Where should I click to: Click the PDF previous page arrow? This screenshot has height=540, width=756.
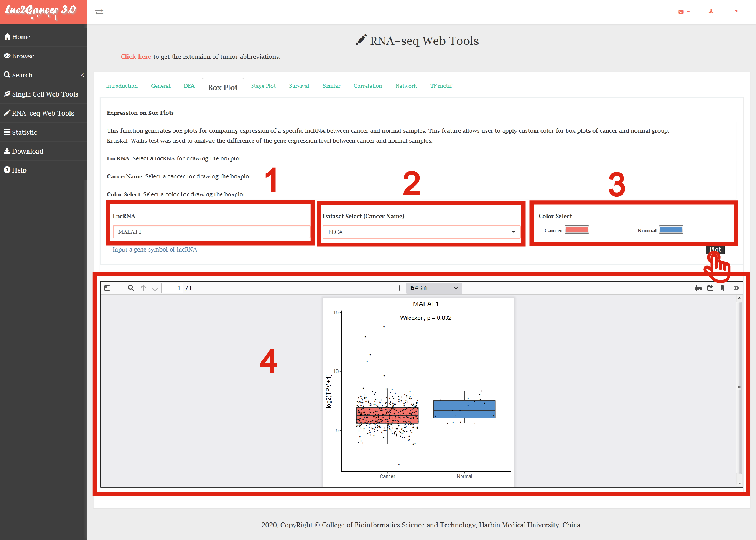pos(143,288)
